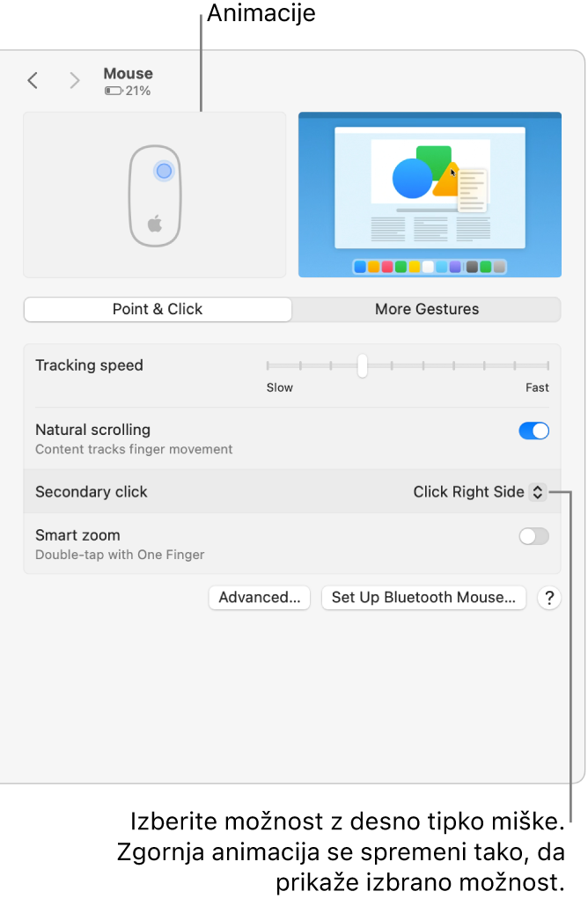This screenshot has width=588, height=906.
Task: Open help with the question mark button
Action: [x=548, y=598]
